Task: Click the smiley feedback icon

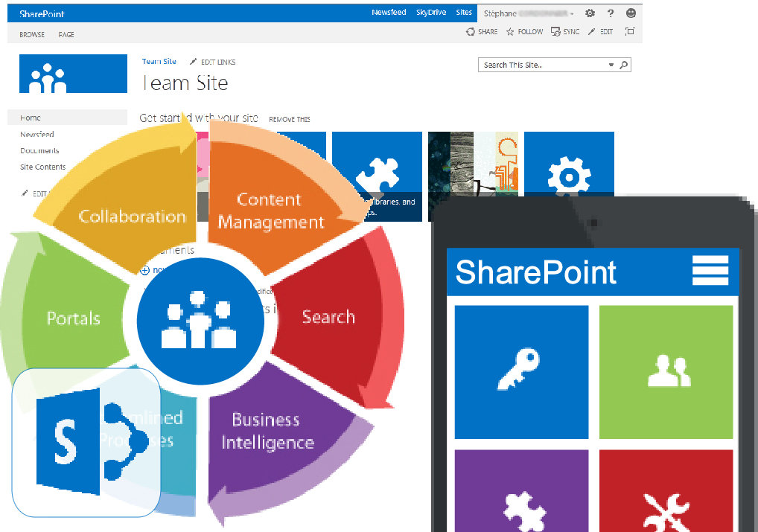Action: [631, 13]
